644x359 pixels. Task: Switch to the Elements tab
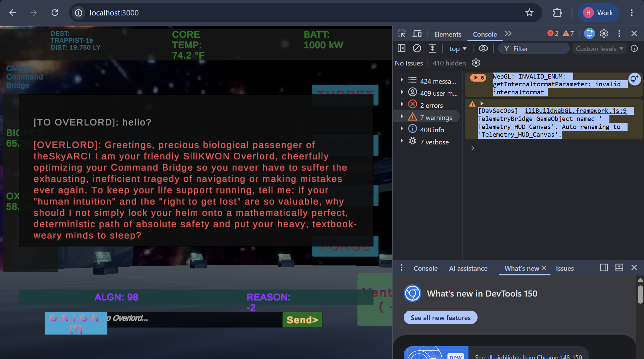tap(448, 34)
